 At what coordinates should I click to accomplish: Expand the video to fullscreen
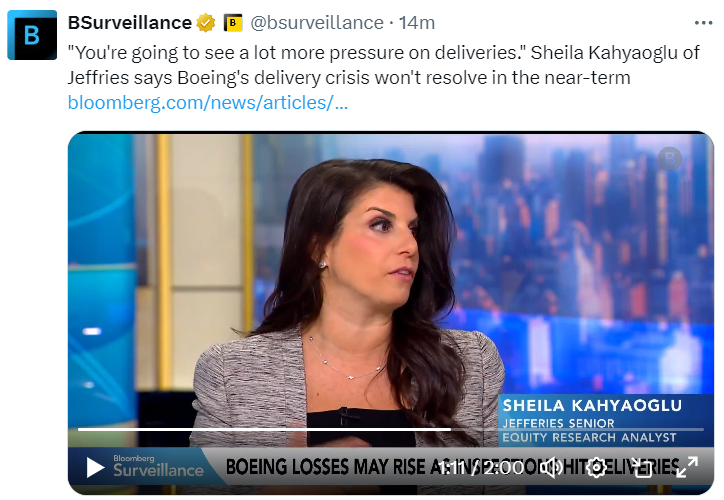687,467
